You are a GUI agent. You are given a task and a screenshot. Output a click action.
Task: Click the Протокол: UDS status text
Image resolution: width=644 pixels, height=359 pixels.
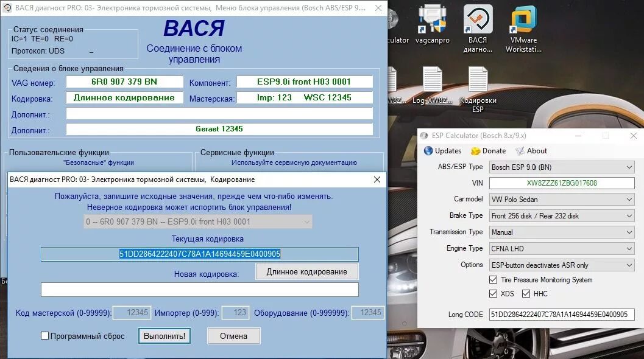coord(38,51)
